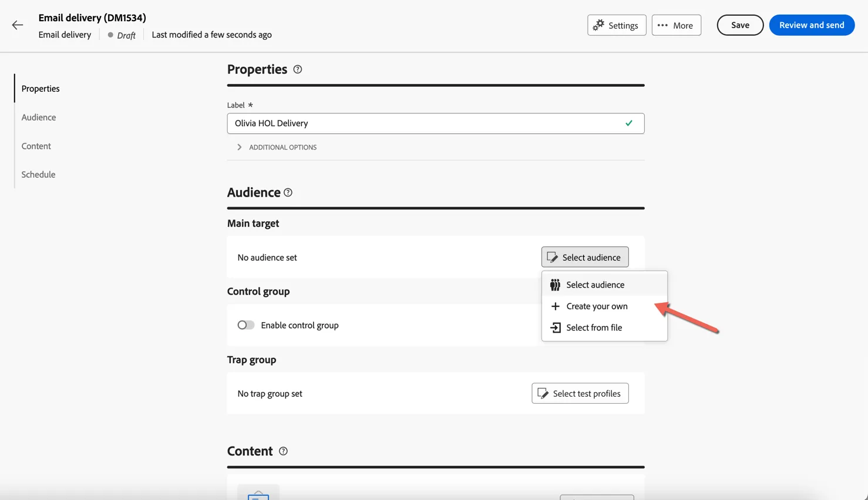Click Select test profiles button
Viewport: 868px width, 500px height.
pos(580,394)
